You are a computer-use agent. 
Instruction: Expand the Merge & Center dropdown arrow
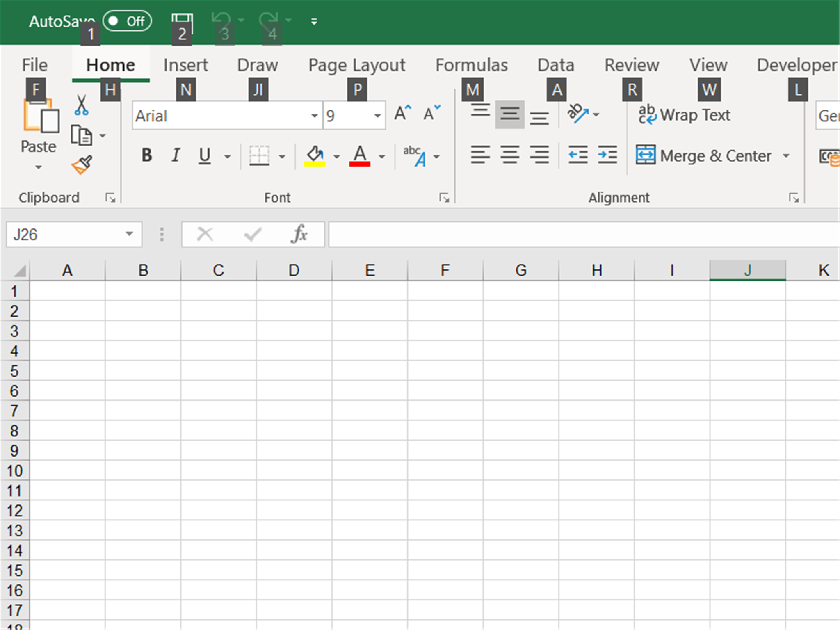(786, 156)
